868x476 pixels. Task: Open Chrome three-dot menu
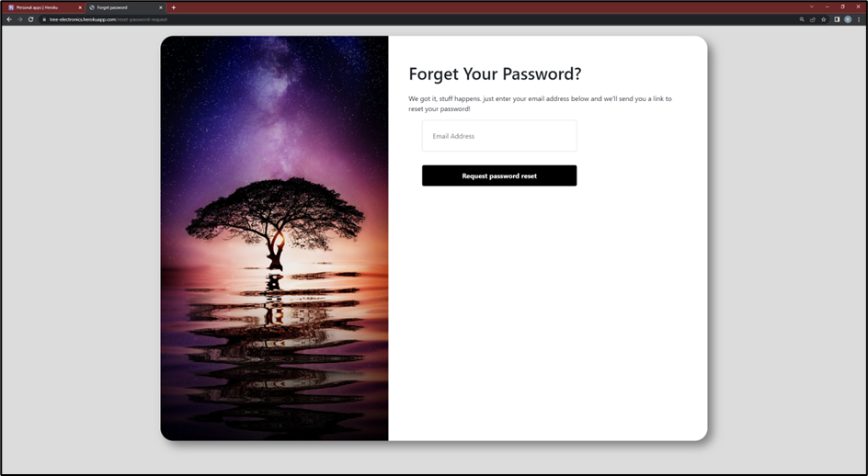pos(859,19)
